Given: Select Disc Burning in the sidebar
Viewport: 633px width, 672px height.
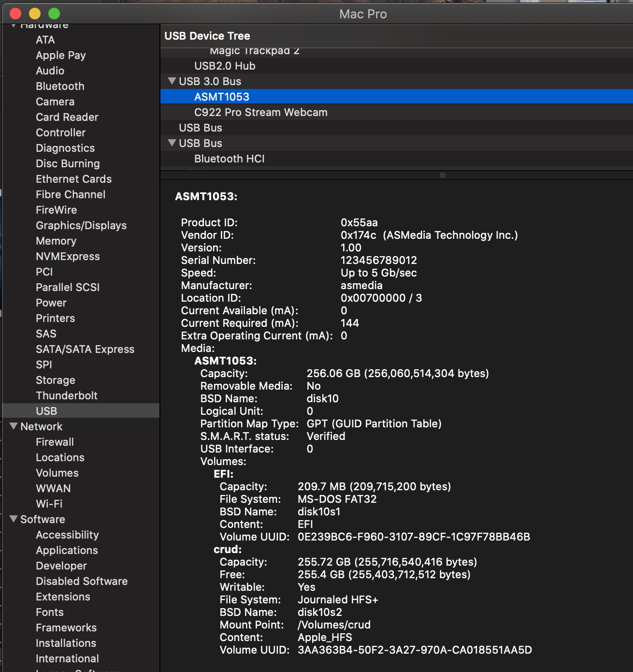Looking at the screenshot, I should [x=68, y=163].
